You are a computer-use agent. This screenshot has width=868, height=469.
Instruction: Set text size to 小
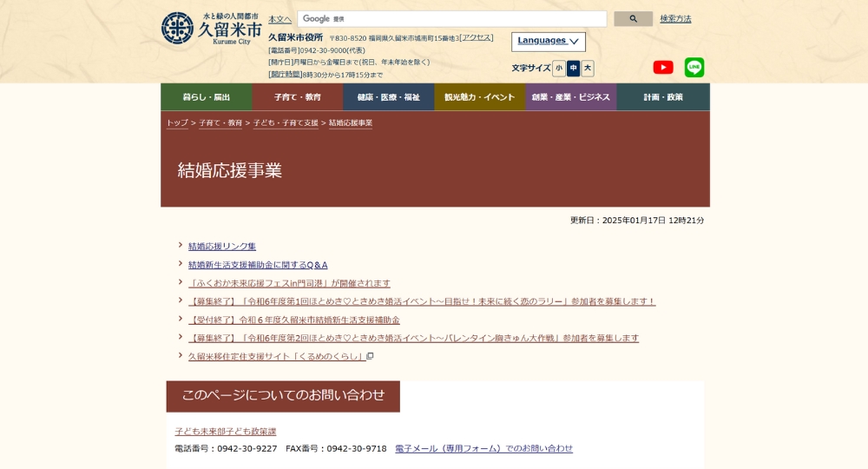click(x=559, y=68)
